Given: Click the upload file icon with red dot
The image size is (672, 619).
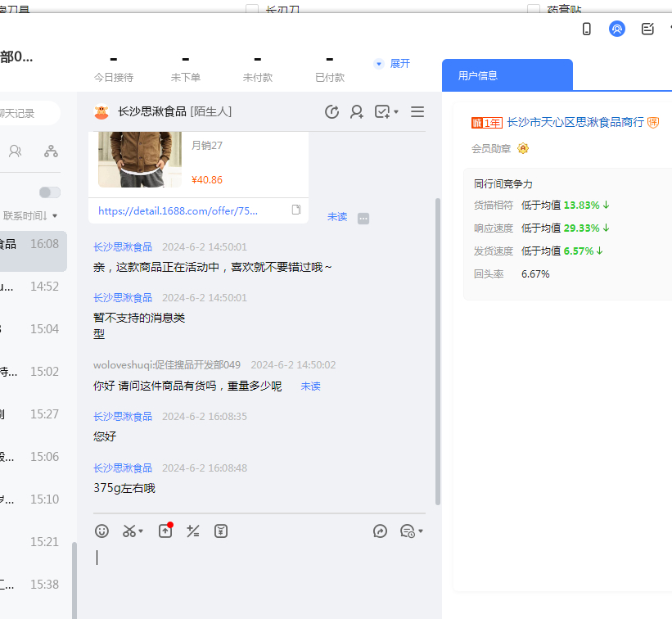Looking at the screenshot, I should 165,531.
